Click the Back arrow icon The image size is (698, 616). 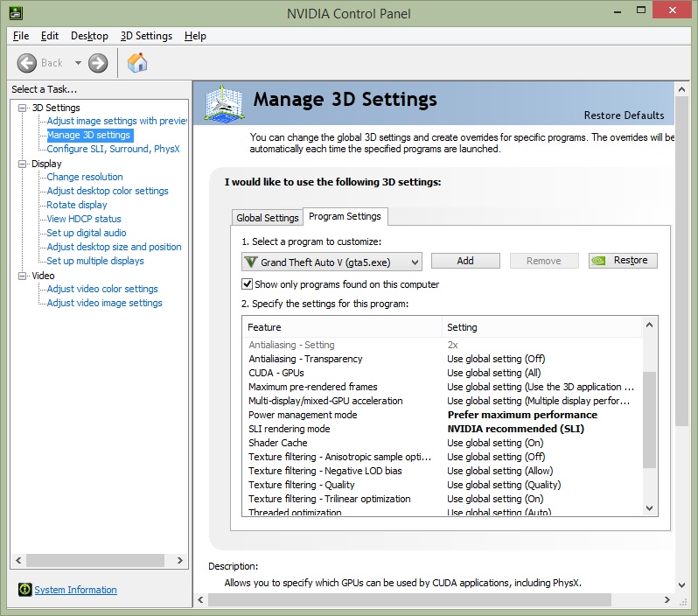[27, 63]
